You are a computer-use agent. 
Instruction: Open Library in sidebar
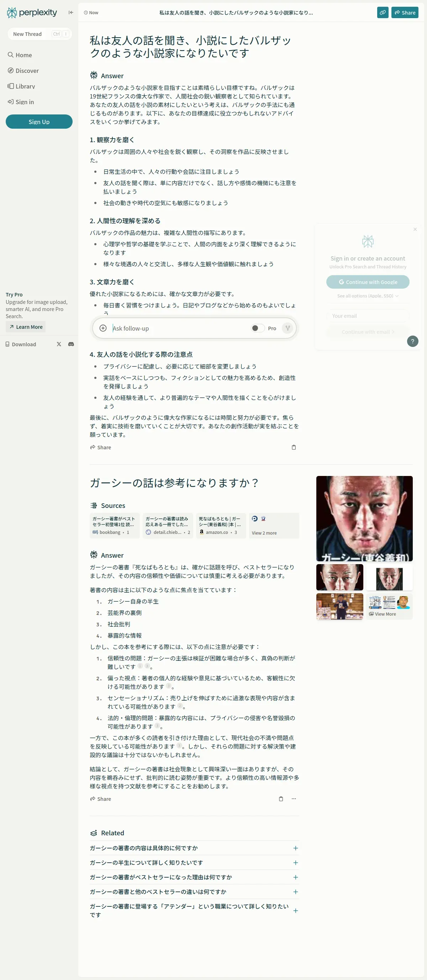[x=21, y=86]
